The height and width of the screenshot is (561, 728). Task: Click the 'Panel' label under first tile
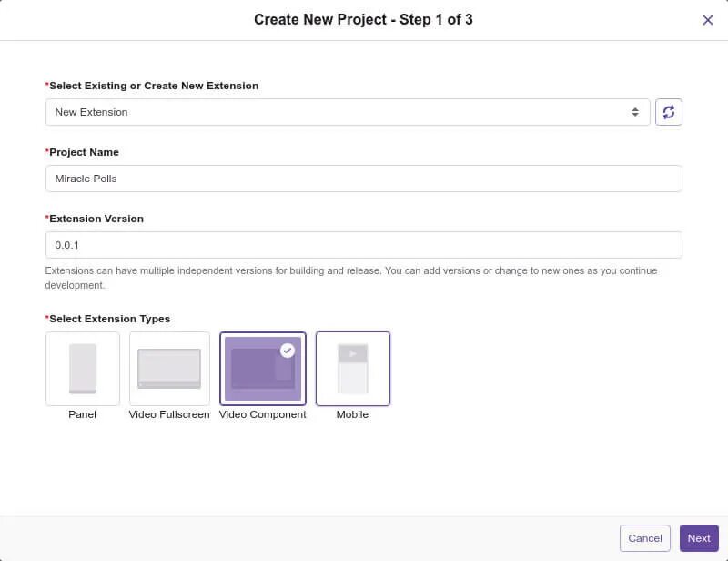(82, 414)
